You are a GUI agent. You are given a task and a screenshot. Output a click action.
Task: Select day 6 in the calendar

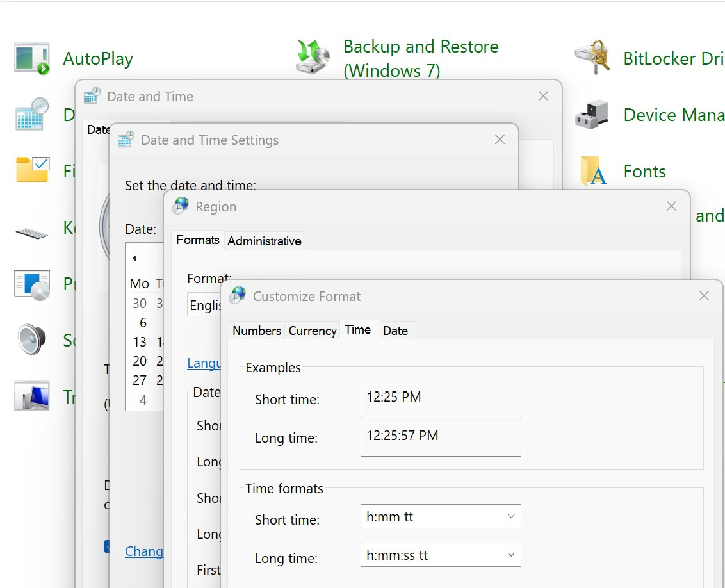[x=143, y=323]
